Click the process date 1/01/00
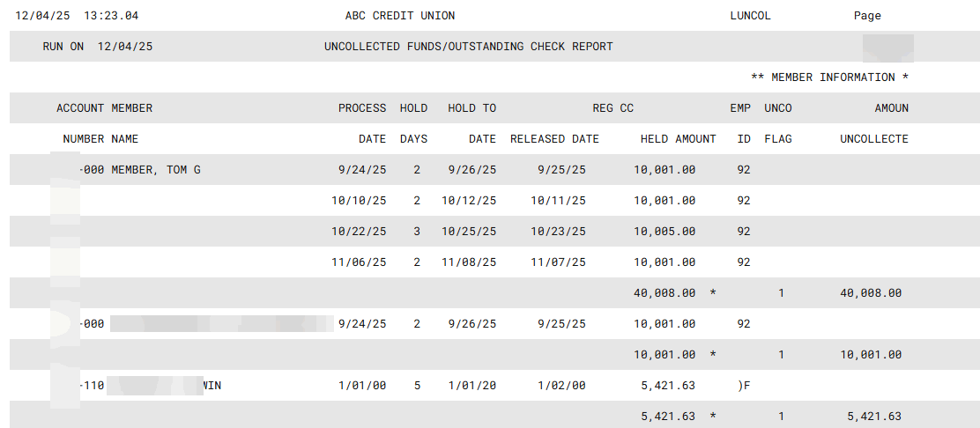 (x=362, y=386)
